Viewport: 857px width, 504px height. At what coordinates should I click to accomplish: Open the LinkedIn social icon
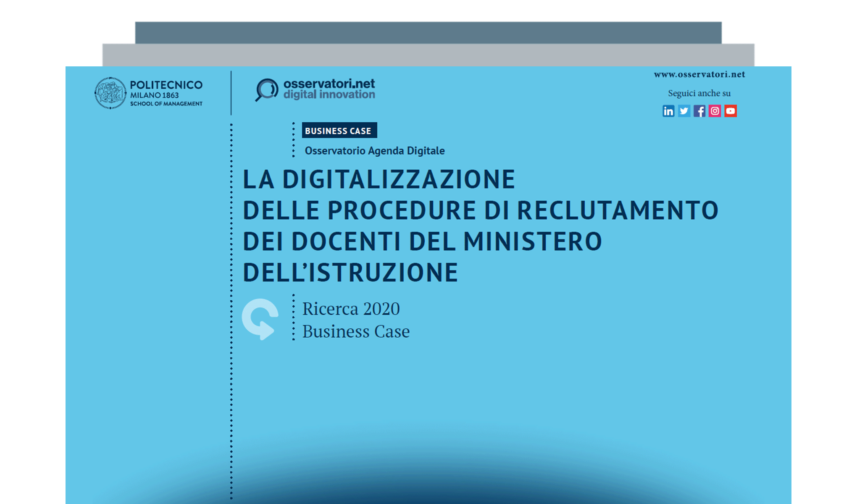pyautogui.click(x=668, y=111)
